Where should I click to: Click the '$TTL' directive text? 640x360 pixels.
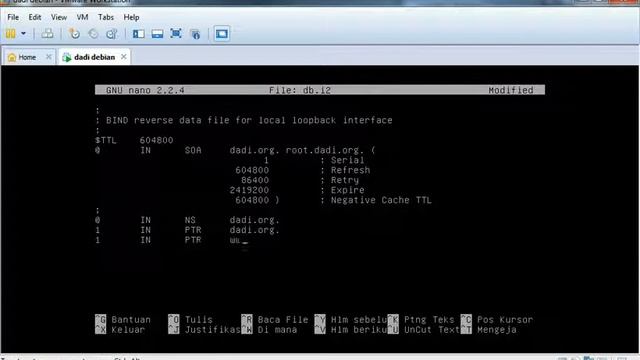tap(106, 140)
